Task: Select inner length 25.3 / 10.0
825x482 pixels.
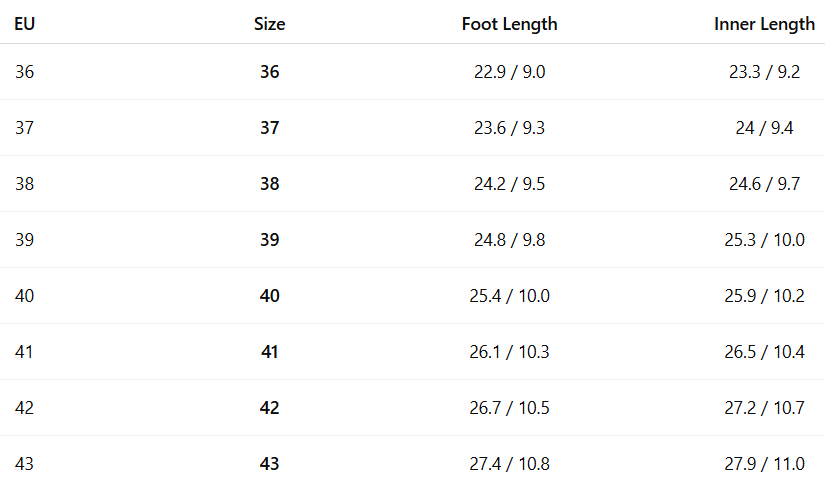Action: click(x=764, y=240)
